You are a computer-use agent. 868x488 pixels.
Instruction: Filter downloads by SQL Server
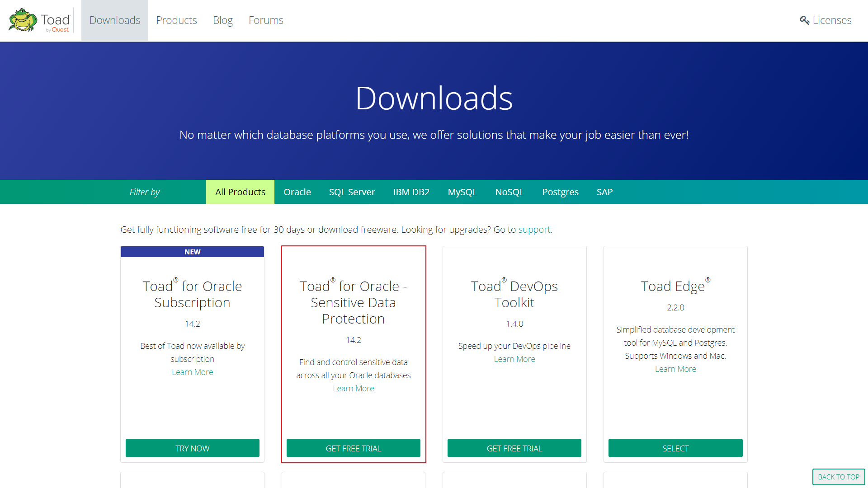coord(352,192)
